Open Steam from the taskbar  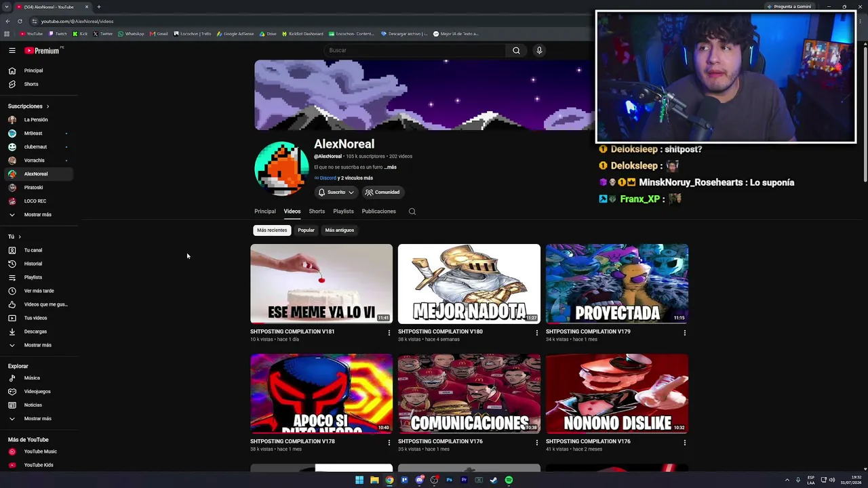pos(494,480)
